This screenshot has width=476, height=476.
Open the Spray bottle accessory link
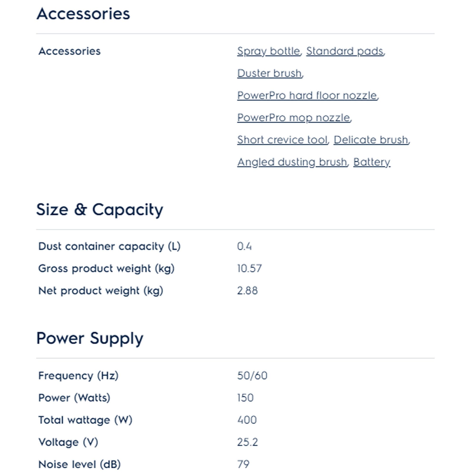pos(268,51)
